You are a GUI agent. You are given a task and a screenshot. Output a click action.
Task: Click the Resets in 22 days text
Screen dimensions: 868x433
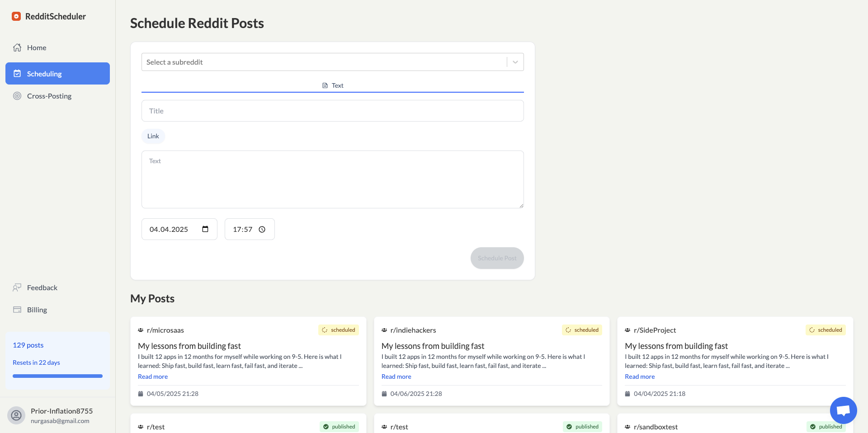[x=36, y=362]
